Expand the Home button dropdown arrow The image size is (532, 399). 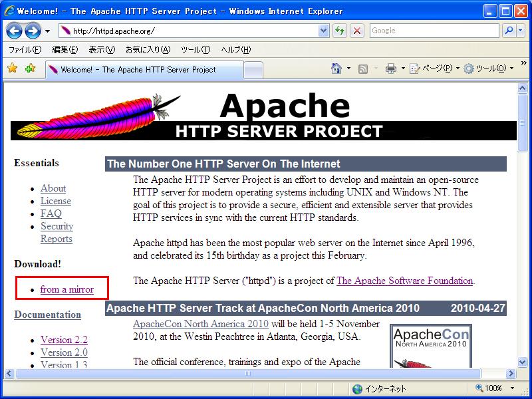[x=348, y=68]
